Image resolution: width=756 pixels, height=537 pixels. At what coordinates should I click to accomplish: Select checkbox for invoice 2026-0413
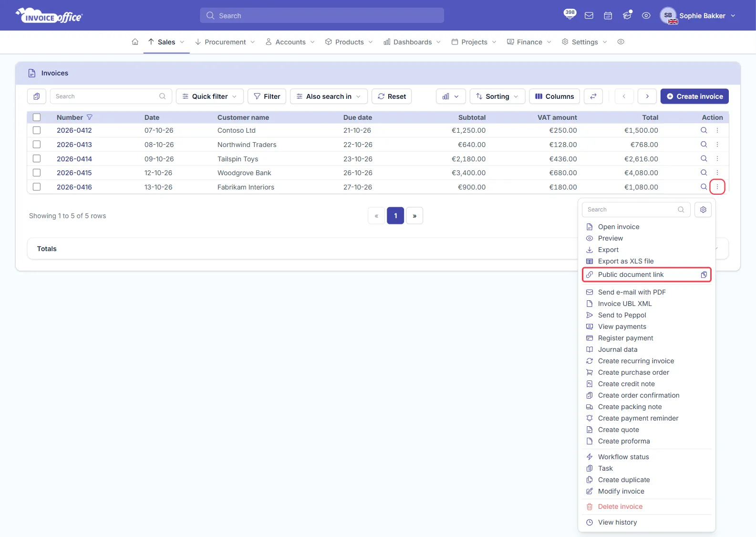[37, 145]
